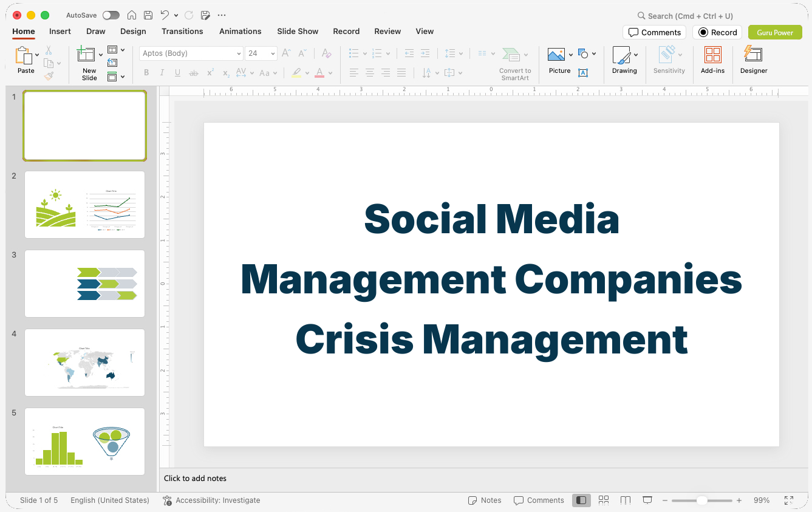Justify the text
This screenshot has height=512, width=812.
[401, 73]
